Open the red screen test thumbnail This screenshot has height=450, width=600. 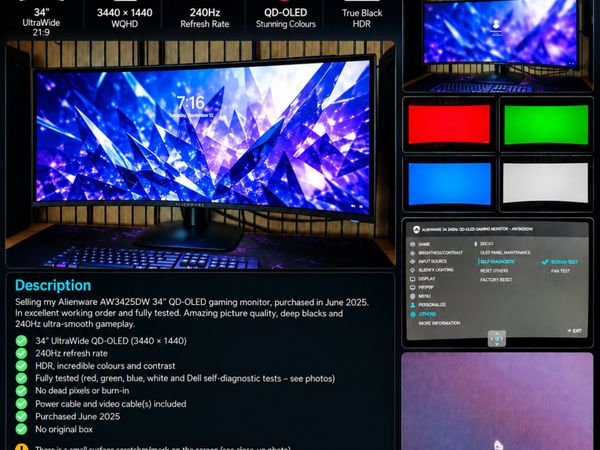tap(449, 124)
